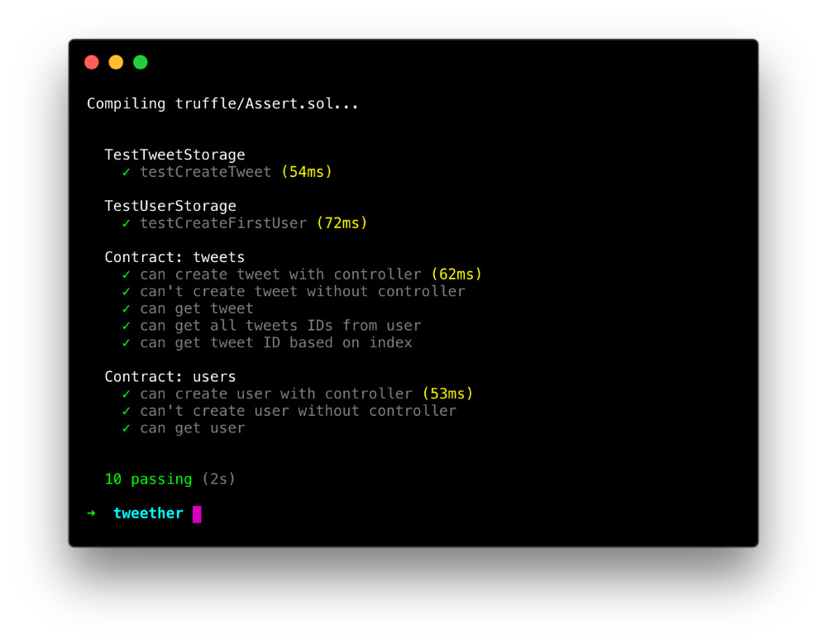Select the "Contract: users" heading
The height and width of the screenshot is (644, 827).
(170, 377)
